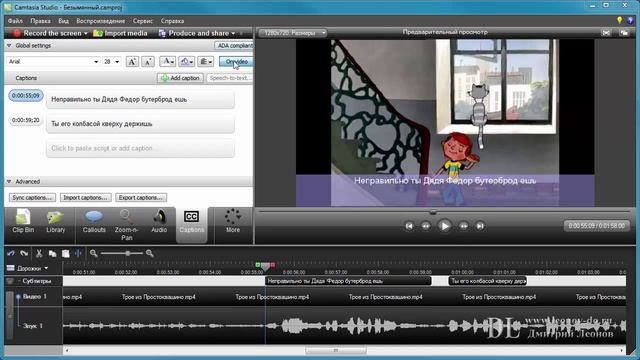The height and width of the screenshot is (360, 640).
Task: Collapse the Global settings section
Action: tap(9, 46)
